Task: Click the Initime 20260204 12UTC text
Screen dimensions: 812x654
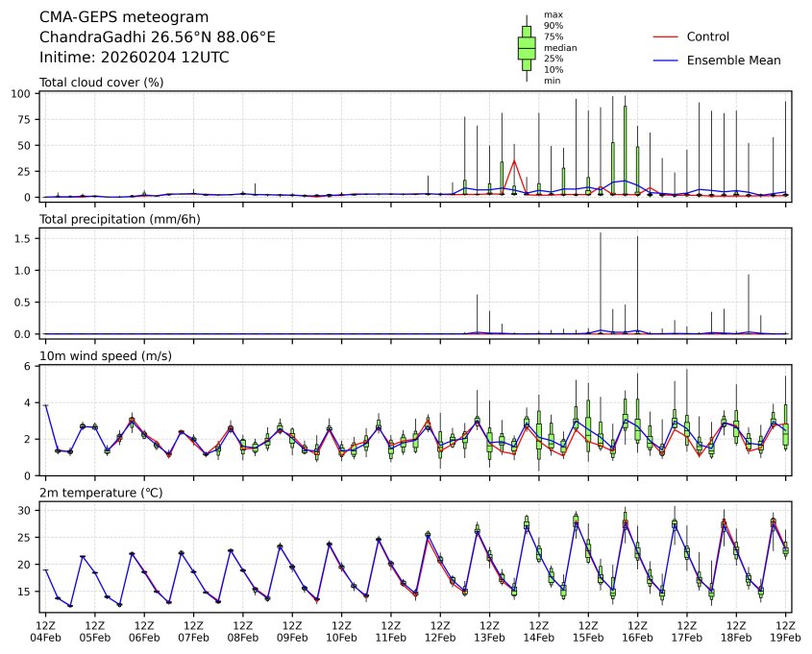Action: coord(134,57)
